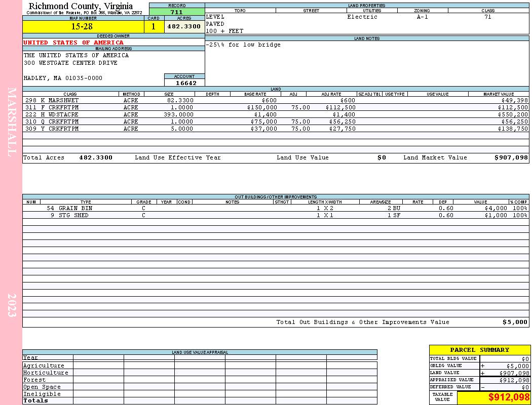Click record number 711
This screenshot has height=405, width=532.
point(177,12)
